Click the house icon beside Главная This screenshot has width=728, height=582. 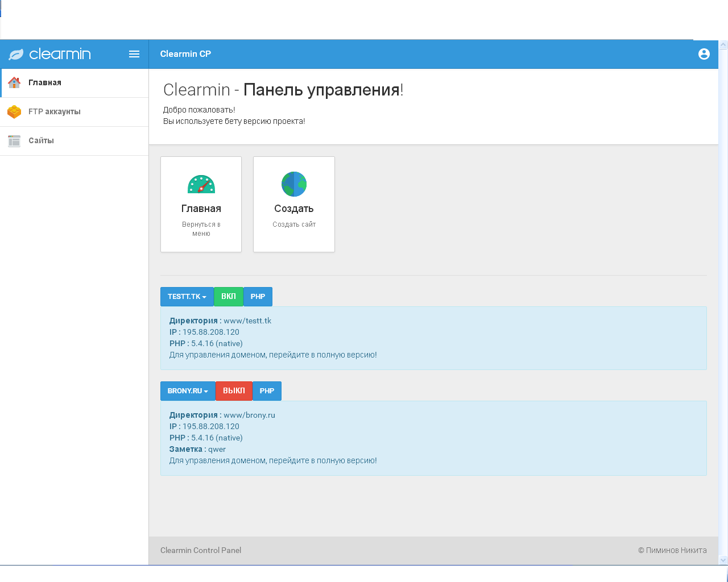pyautogui.click(x=14, y=83)
